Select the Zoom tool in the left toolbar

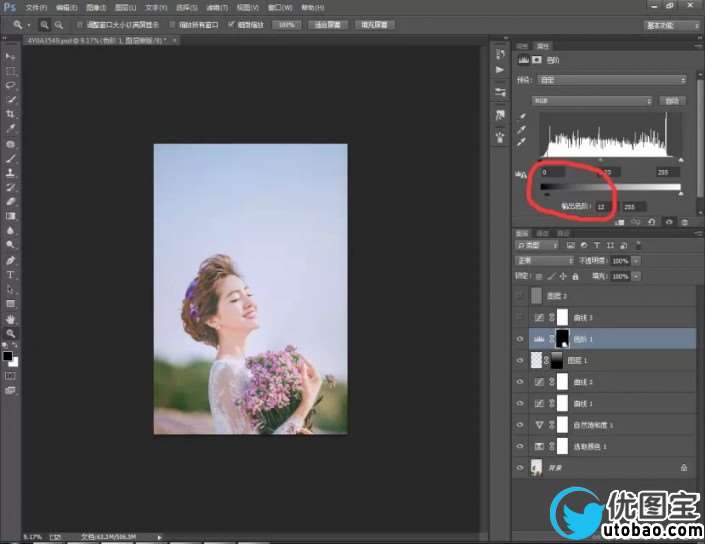pyautogui.click(x=10, y=334)
